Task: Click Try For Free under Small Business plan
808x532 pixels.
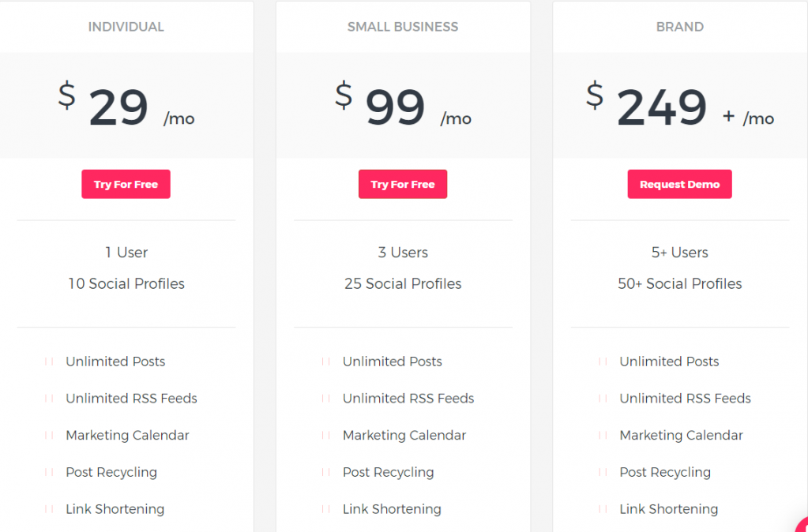Action: pos(403,185)
